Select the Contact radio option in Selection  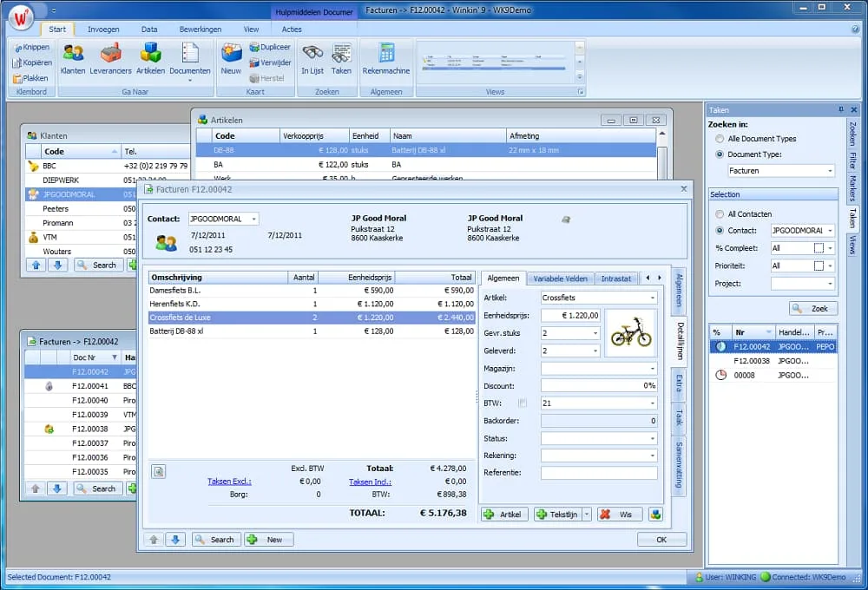(719, 230)
